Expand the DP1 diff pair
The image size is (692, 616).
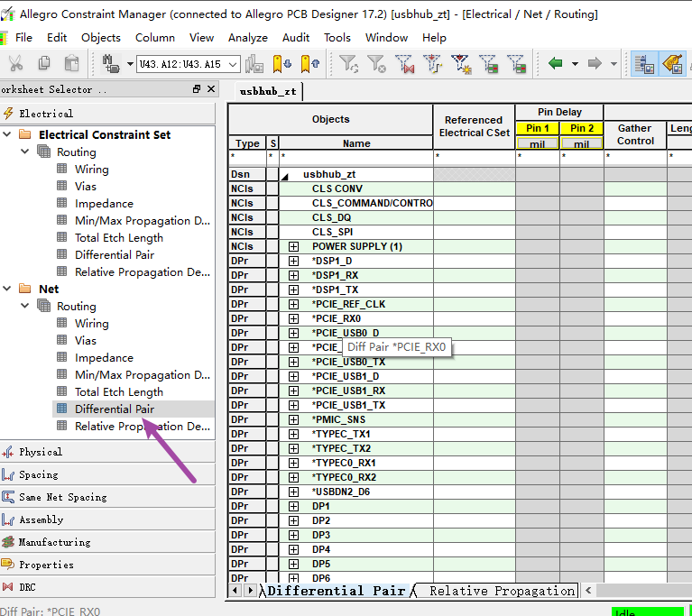[x=293, y=506]
